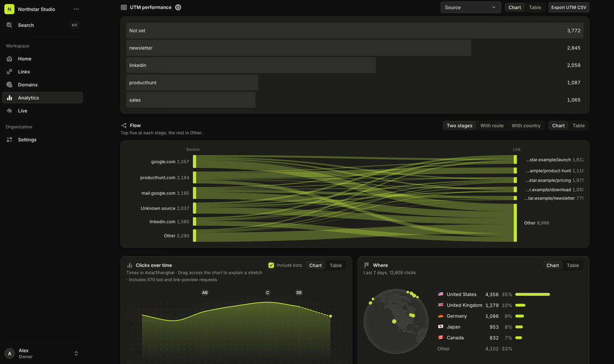Viewport: 614px width, 364px height.
Task: Open Links in the sidebar
Action: pos(42,72)
